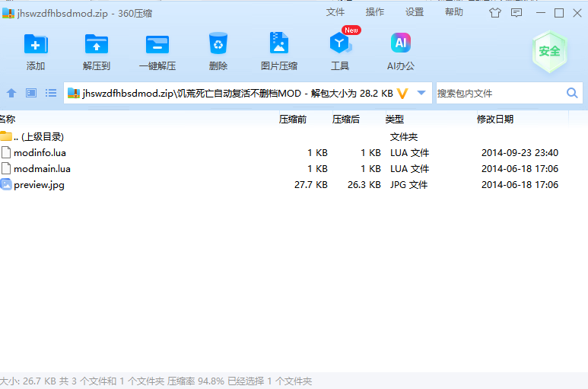
Task: Switch to the list view icon
Action: (x=51, y=93)
